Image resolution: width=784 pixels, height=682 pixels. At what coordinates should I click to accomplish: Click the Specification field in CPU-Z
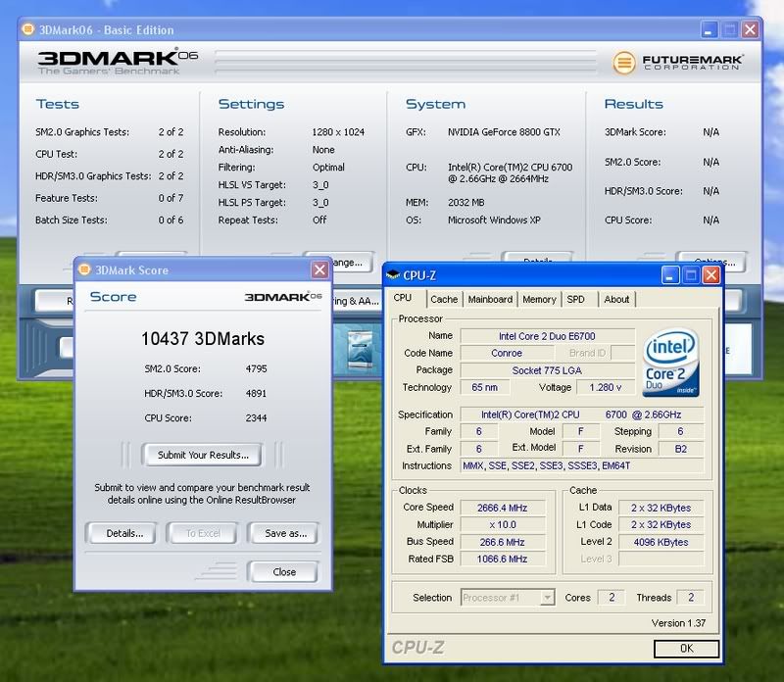(581, 414)
